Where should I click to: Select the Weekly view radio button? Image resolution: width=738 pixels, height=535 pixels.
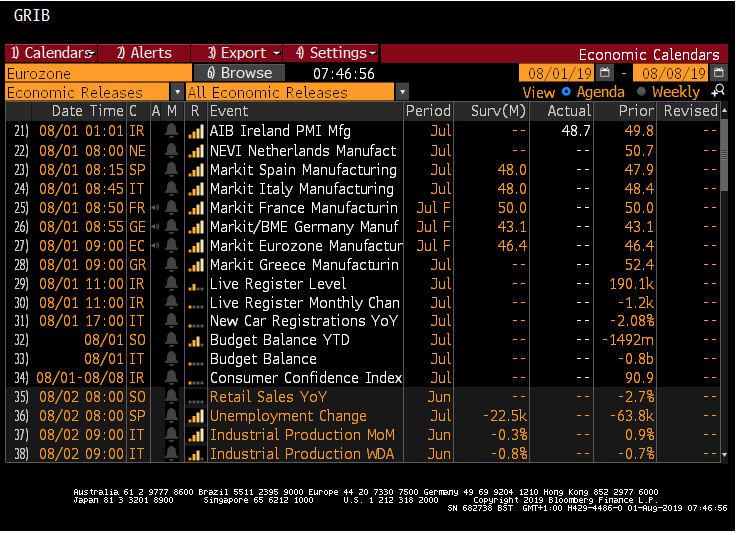tap(641, 92)
